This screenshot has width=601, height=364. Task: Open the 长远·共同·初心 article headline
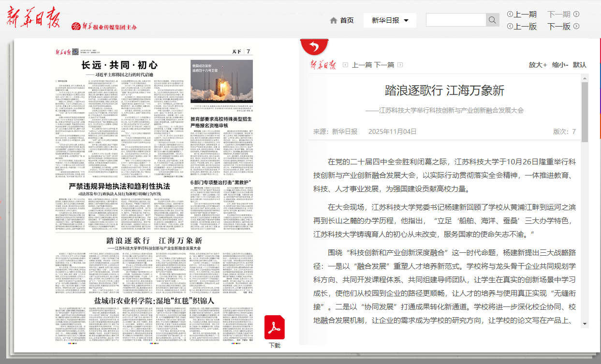point(119,65)
